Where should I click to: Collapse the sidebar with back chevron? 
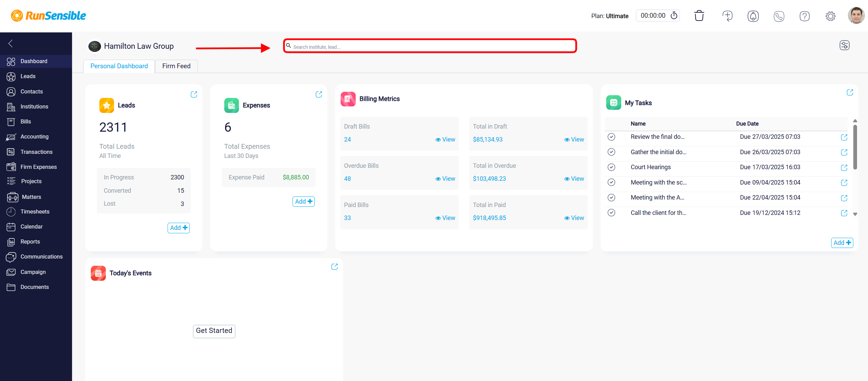pos(11,43)
